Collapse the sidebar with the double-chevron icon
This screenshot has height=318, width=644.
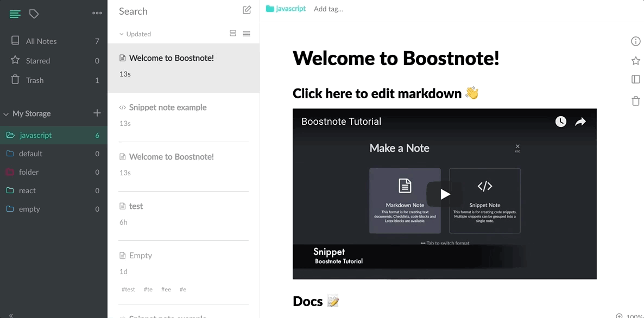[11, 315]
